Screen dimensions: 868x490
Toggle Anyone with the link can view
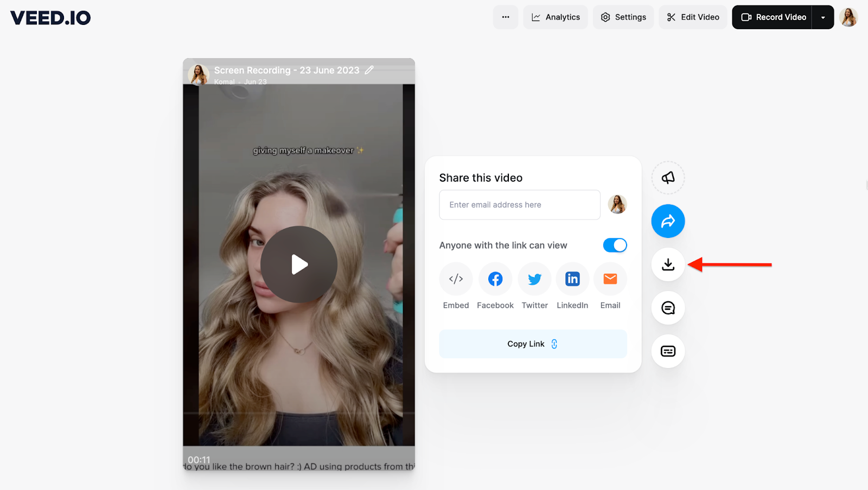tap(615, 245)
